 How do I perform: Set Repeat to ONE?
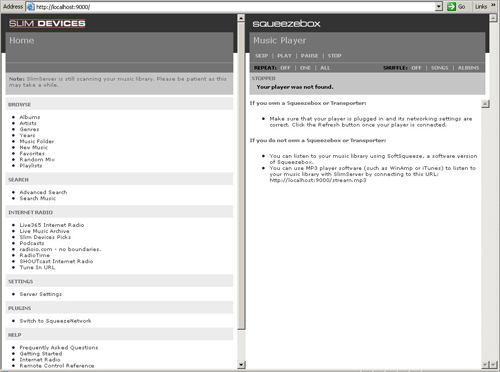(x=305, y=68)
